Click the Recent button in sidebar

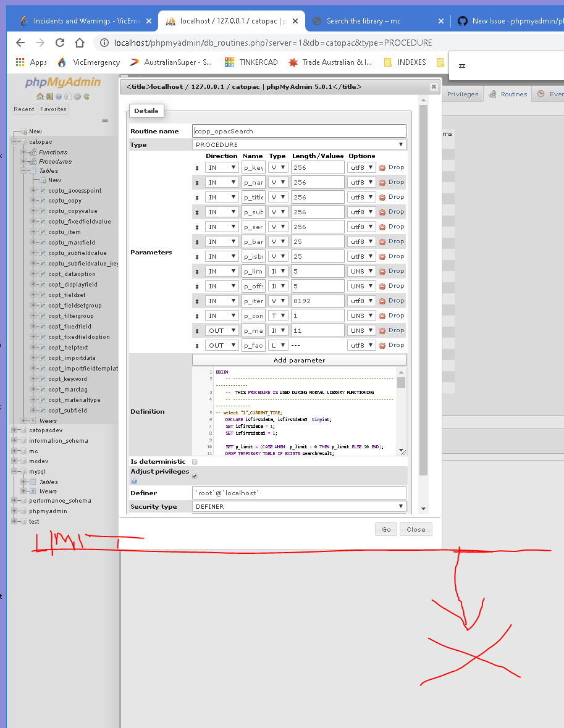coord(23,109)
